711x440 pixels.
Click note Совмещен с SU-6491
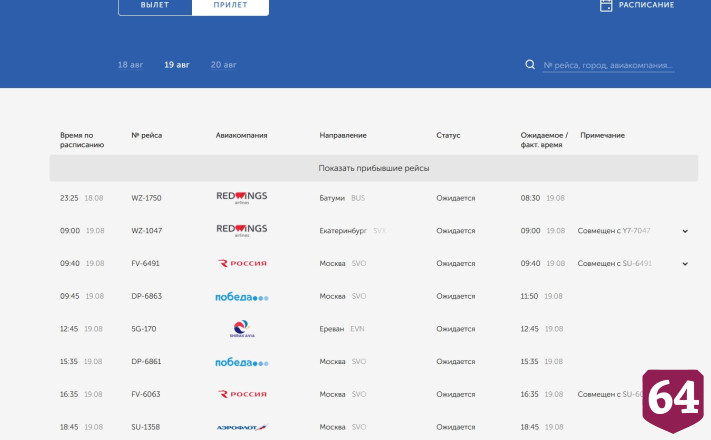click(614, 264)
